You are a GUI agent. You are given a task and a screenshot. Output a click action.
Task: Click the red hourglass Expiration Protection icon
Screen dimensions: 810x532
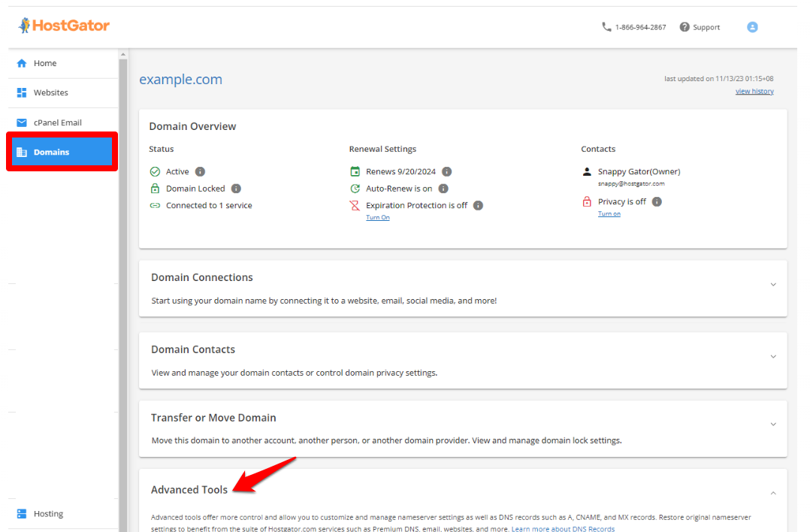pyautogui.click(x=355, y=206)
